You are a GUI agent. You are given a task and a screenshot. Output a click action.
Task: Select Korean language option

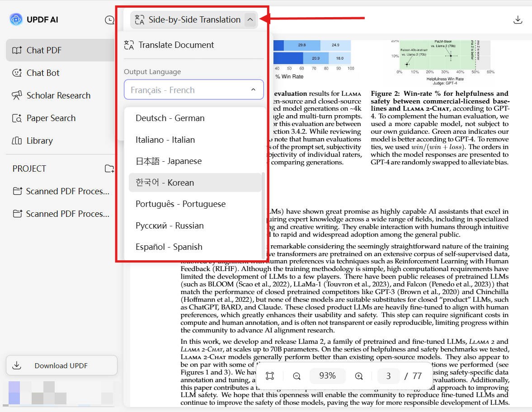[195, 183]
